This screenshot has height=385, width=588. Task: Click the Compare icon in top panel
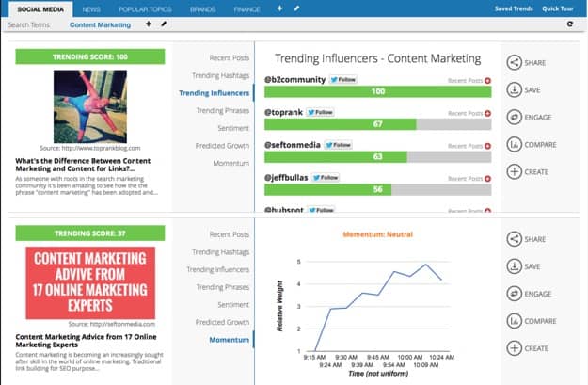coord(515,145)
